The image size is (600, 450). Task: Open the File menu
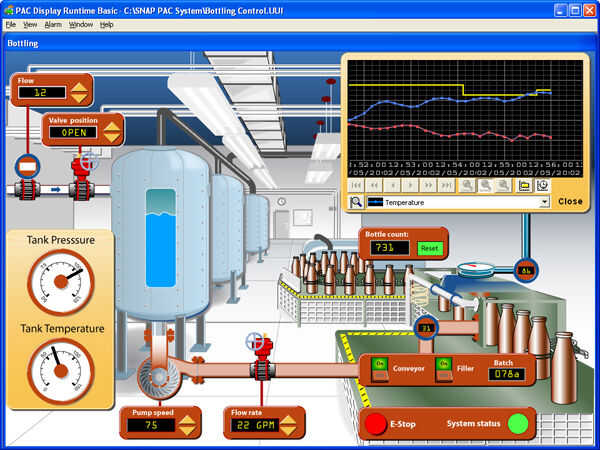pos(10,24)
